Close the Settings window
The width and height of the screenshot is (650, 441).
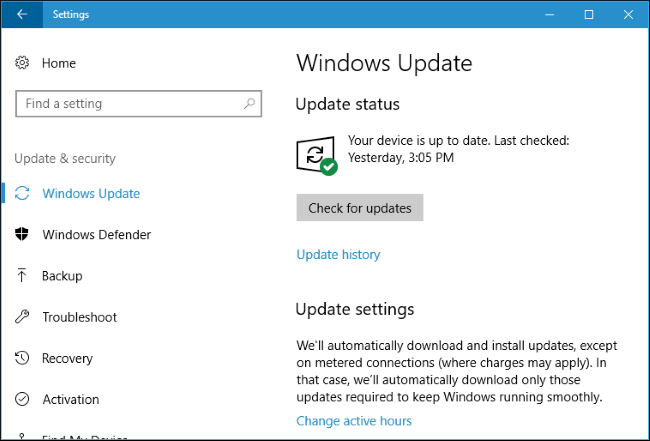click(x=628, y=15)
